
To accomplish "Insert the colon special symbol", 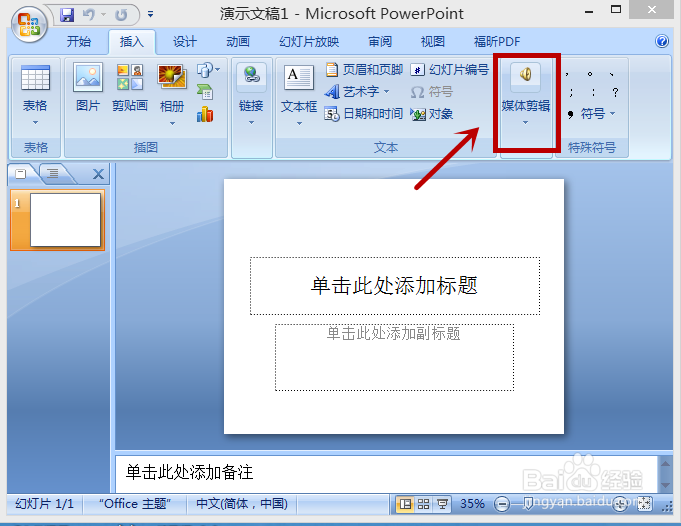I will click(593, 92).
